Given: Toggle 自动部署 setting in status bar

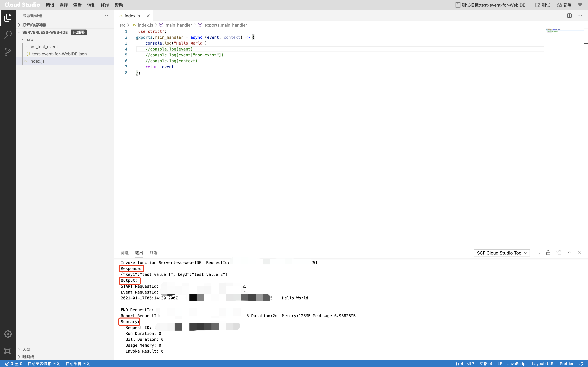Looking at the screenshot, I should pos(78,364).
